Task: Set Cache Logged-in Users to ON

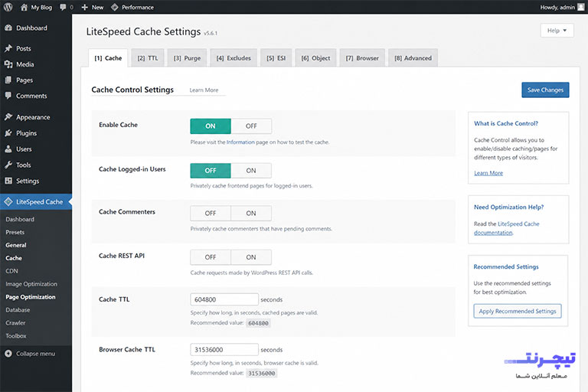Action: click(x=251, y=170)
